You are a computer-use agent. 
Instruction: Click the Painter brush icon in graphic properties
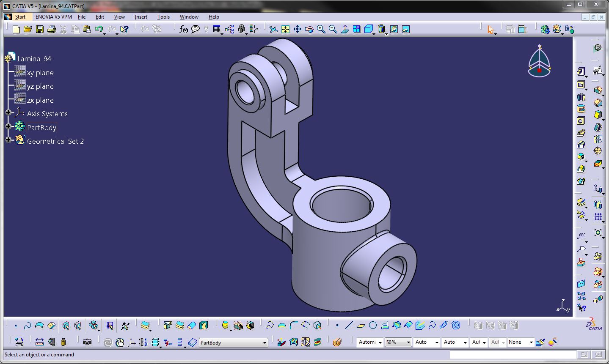(540, 342)
